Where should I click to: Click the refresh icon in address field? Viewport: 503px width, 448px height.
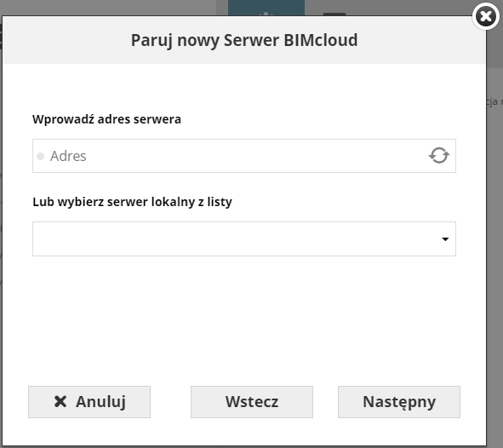(x=439, y=156)
